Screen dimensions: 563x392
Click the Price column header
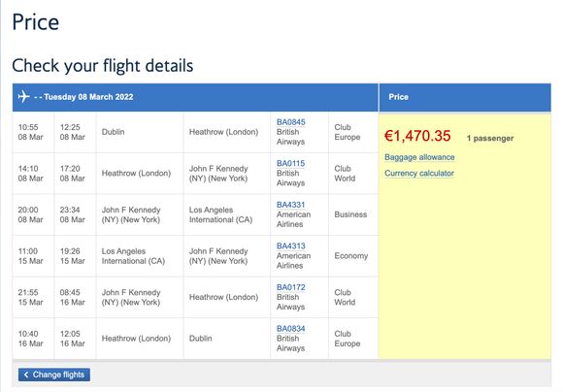point(398,97)
